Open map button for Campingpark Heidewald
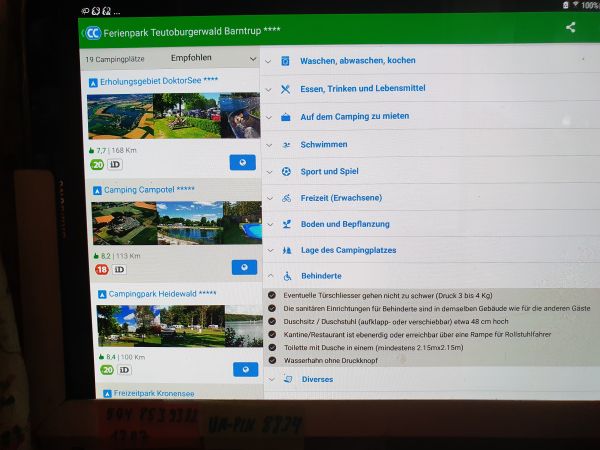600x450 pixels. pyautogui.click(x=244, y=369)
